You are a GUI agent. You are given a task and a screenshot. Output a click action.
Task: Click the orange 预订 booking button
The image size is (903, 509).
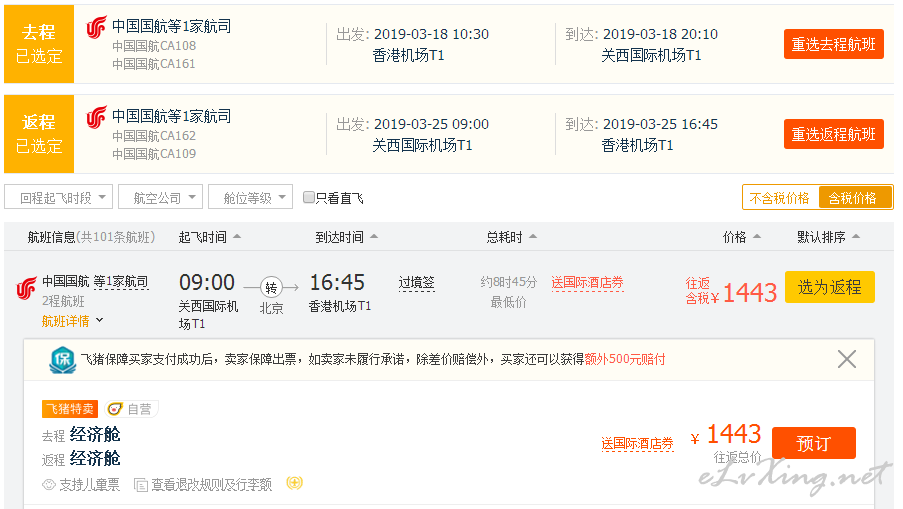point(813,443)
